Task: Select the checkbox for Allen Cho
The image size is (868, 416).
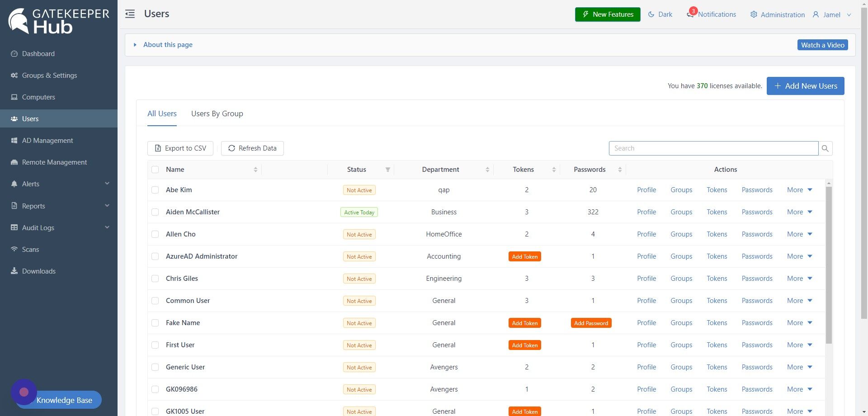Action: 155,234
